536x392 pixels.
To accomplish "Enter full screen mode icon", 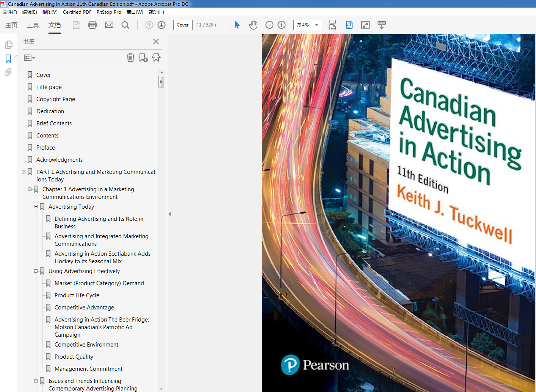I will point(365,25).
